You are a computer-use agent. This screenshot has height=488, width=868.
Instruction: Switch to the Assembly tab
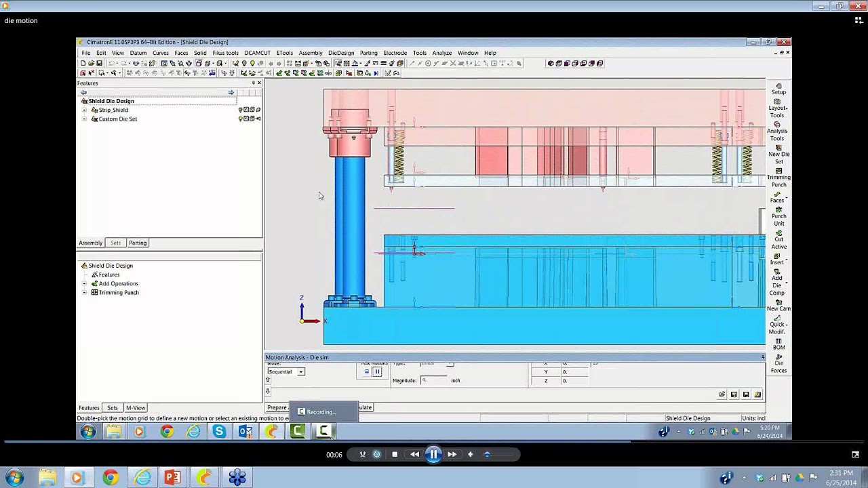click(x=90, y=243)
